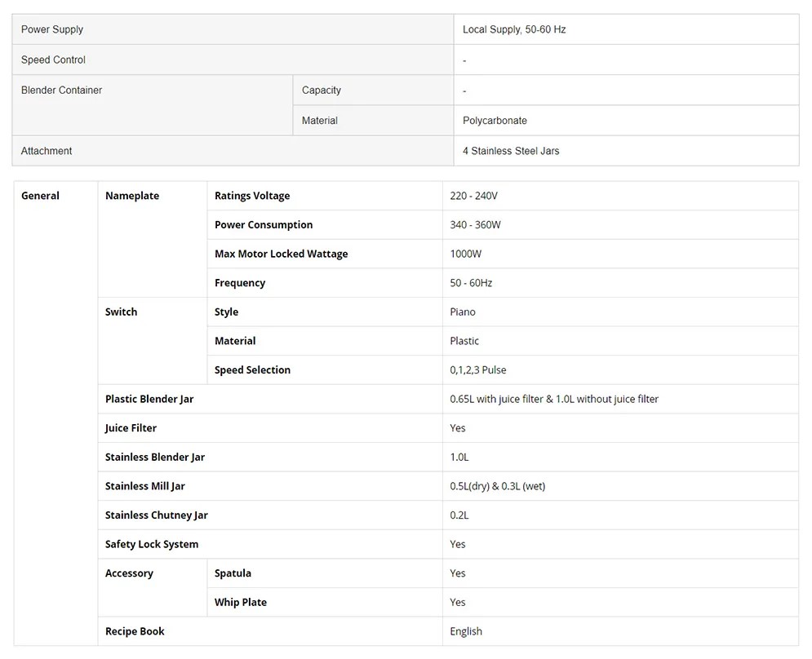Select the "Max Motor Locked Wattage" label
812x659 pixels.
tap(281, 254)
